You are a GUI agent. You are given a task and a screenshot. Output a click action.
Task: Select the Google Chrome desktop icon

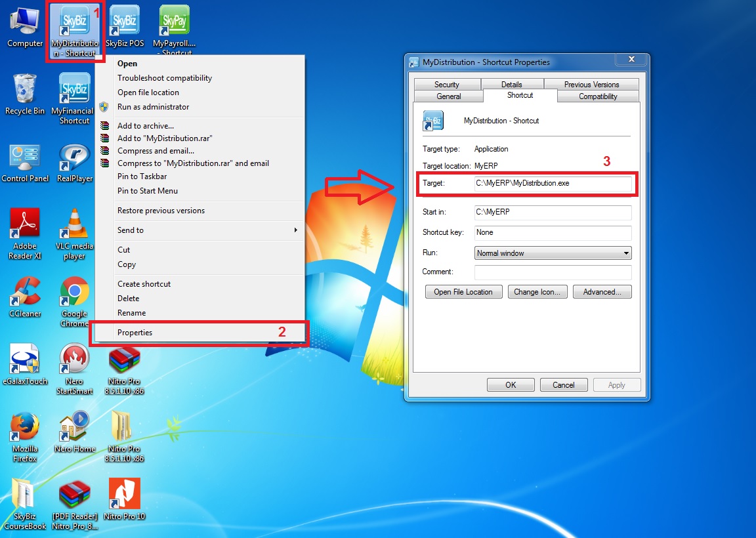pyautogui.click(x=74, y=293)
